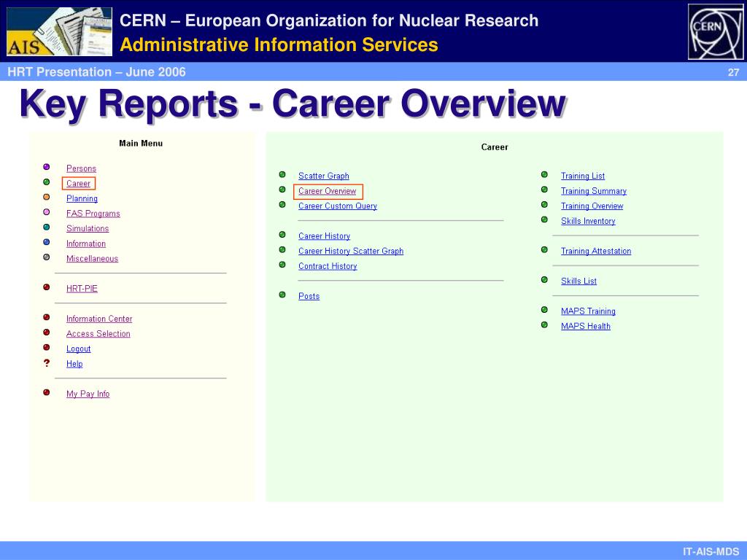
Task: Open the HRT-PIE link
Action: [82, 289]
